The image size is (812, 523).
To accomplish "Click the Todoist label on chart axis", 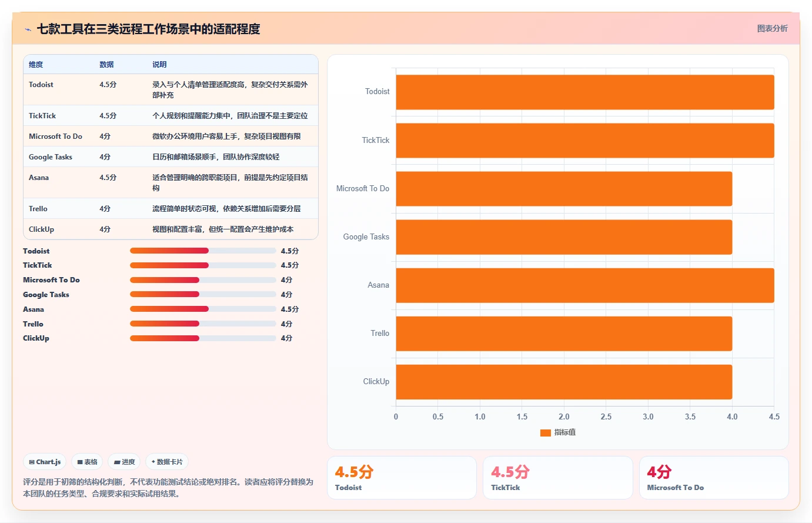I will click(377, 92).
